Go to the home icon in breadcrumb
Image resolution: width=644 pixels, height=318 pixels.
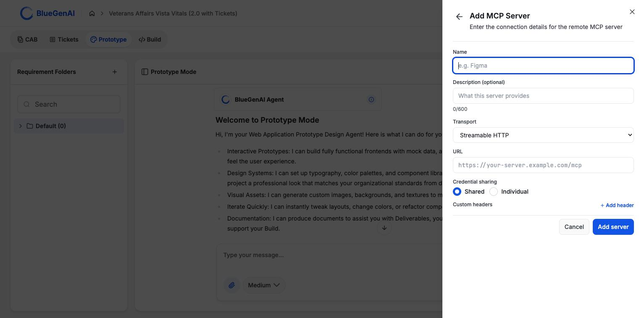(92, 13)
